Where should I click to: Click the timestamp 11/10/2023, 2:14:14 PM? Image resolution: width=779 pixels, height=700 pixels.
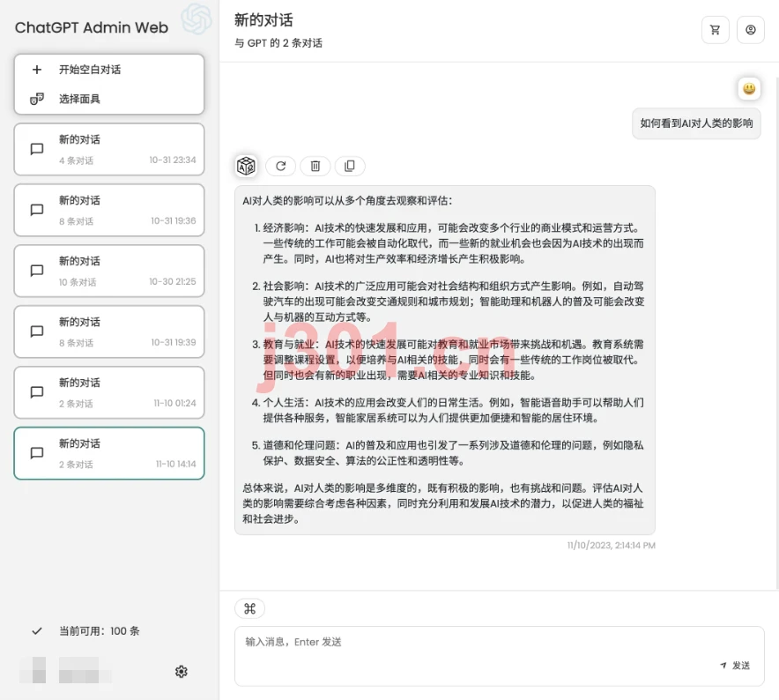[612, 546]
